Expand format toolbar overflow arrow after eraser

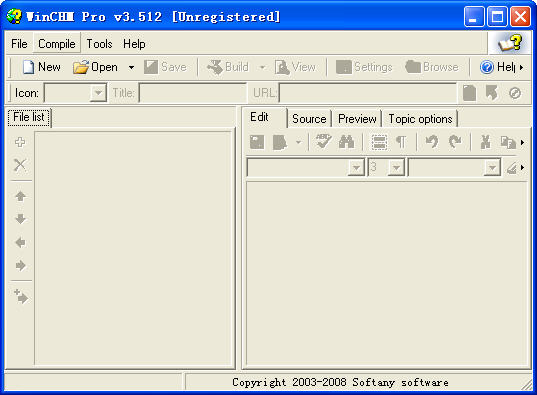tap(522, 168)
